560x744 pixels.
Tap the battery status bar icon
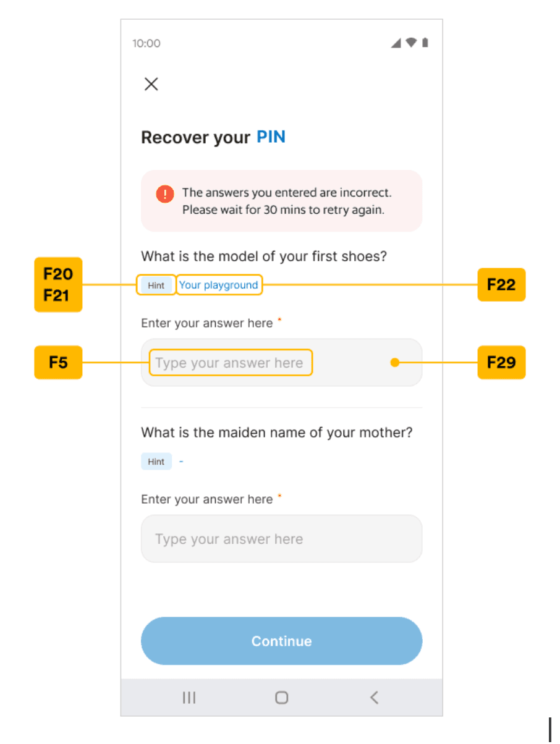pos(425,43)
